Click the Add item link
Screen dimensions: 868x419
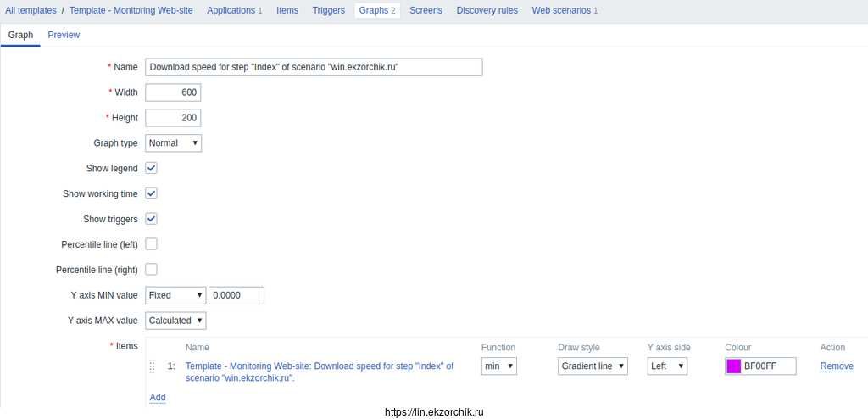coord(158,397)
